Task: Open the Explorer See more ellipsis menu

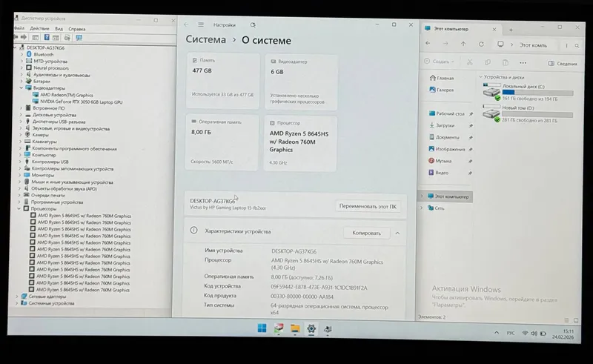Action: (523, 63)
